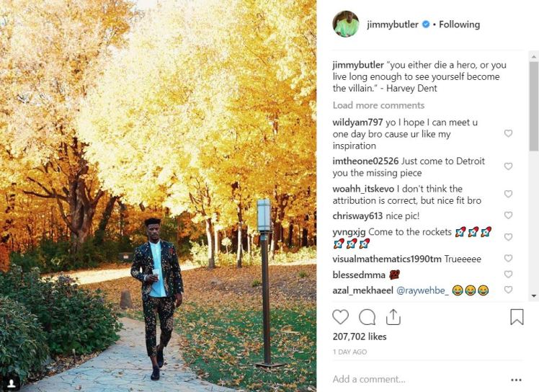The height and width of the screenshot is (392, 539).
Task: Show tagged people icon on photo
Action: pyautogui.click(x=12, y=383)
